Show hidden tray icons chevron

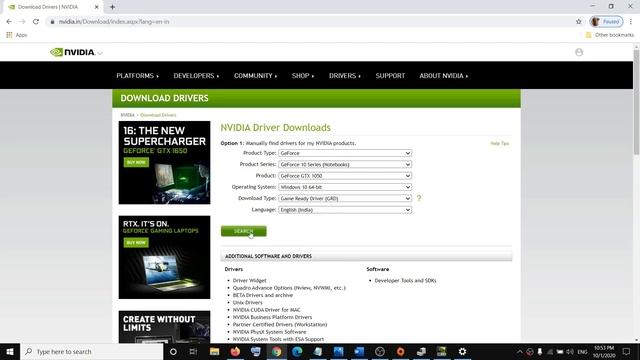pos(519,351)
